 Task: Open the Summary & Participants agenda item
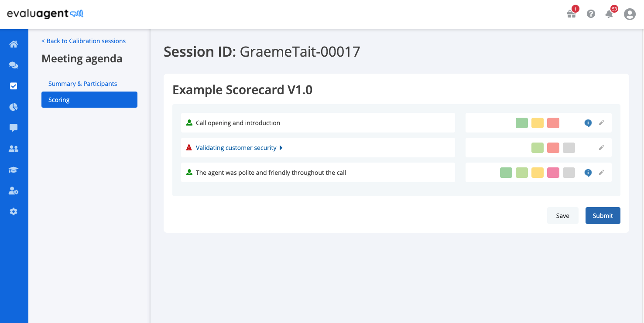83,84
